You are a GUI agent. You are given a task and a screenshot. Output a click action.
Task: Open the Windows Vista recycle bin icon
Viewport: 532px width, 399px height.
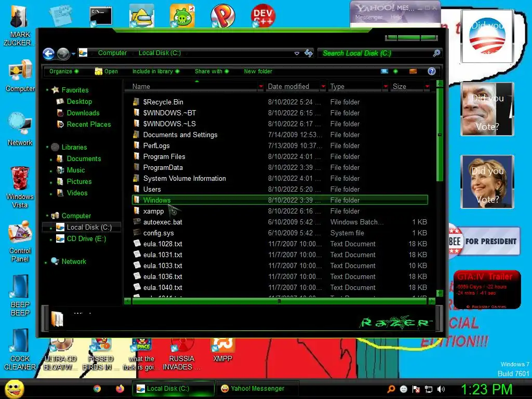[x=20, y=187]
